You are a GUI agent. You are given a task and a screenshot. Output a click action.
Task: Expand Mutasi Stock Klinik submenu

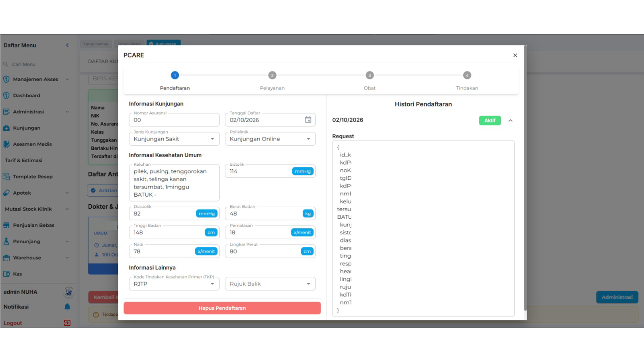(x=67, y=209)
